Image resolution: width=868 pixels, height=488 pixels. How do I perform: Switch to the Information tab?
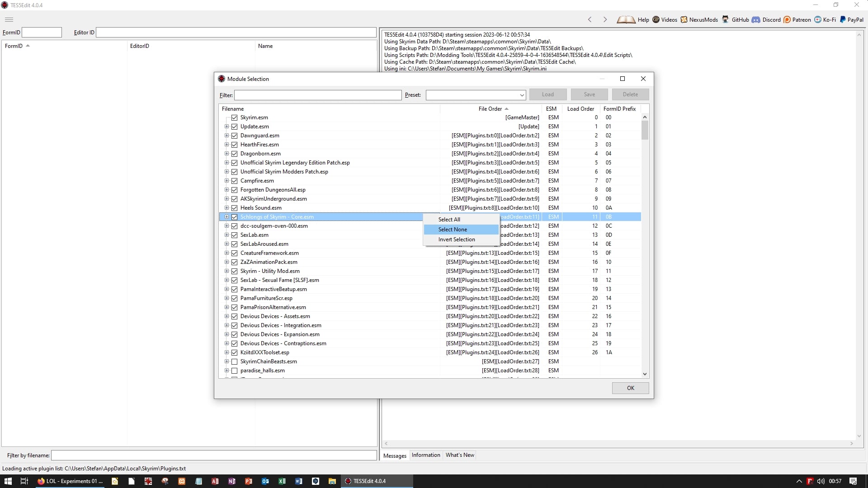pyautogui.click(x=425, y=455)
